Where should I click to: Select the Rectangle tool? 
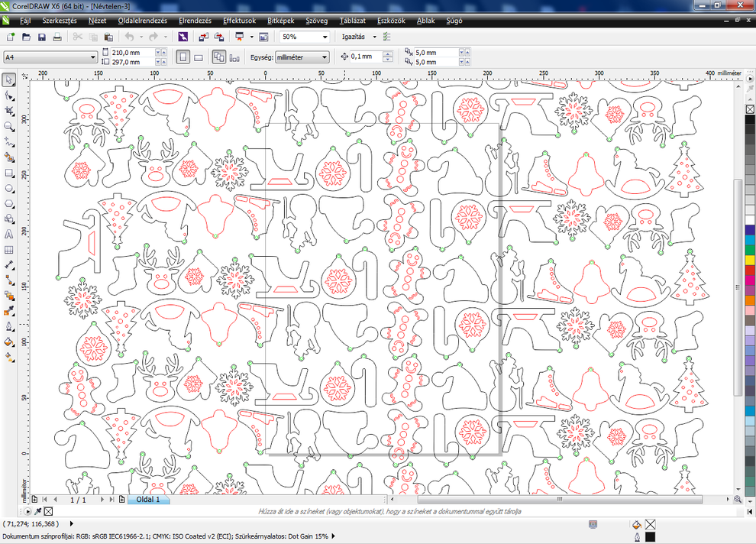click(8, 173)
